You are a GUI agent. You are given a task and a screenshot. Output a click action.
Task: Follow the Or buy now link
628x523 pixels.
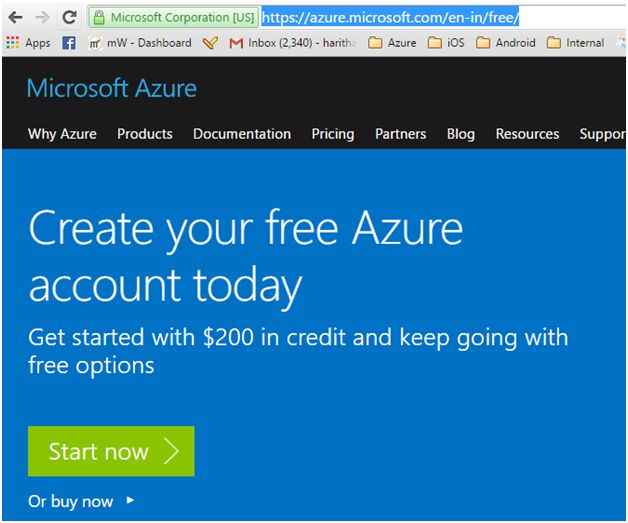72,501
